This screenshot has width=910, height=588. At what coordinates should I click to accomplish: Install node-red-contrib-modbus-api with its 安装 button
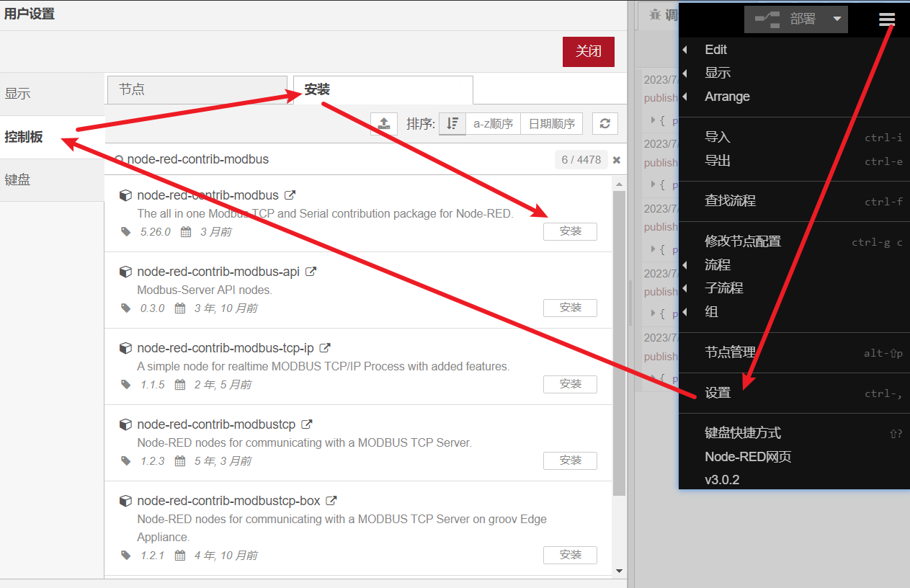point(570,308)
